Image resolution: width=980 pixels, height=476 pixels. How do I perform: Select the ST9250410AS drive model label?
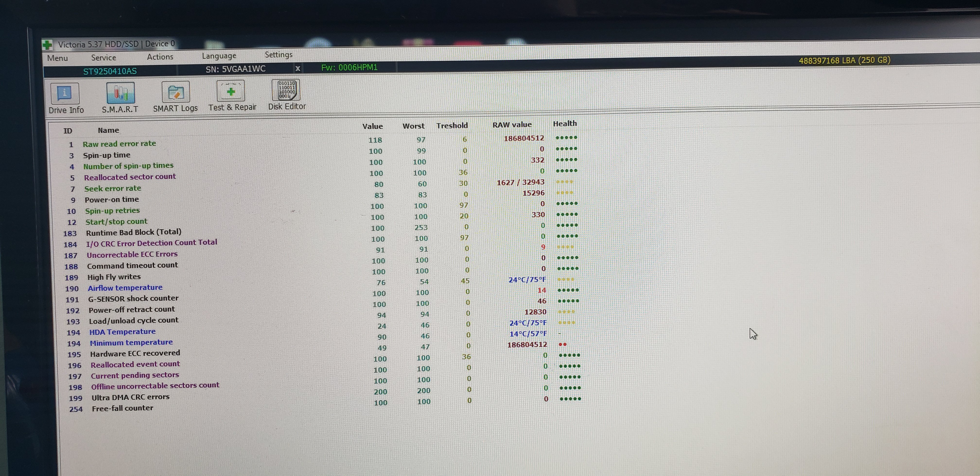click(110, 71)
